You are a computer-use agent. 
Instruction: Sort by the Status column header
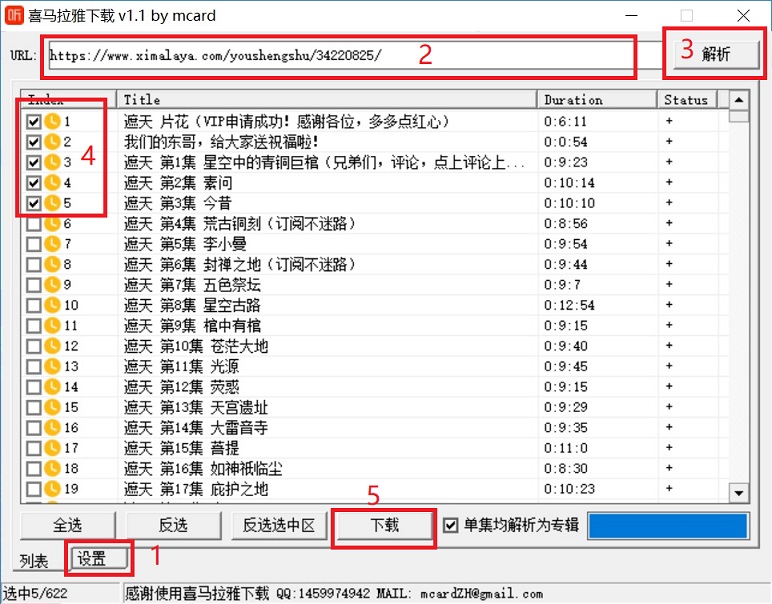tap(687, 99)
